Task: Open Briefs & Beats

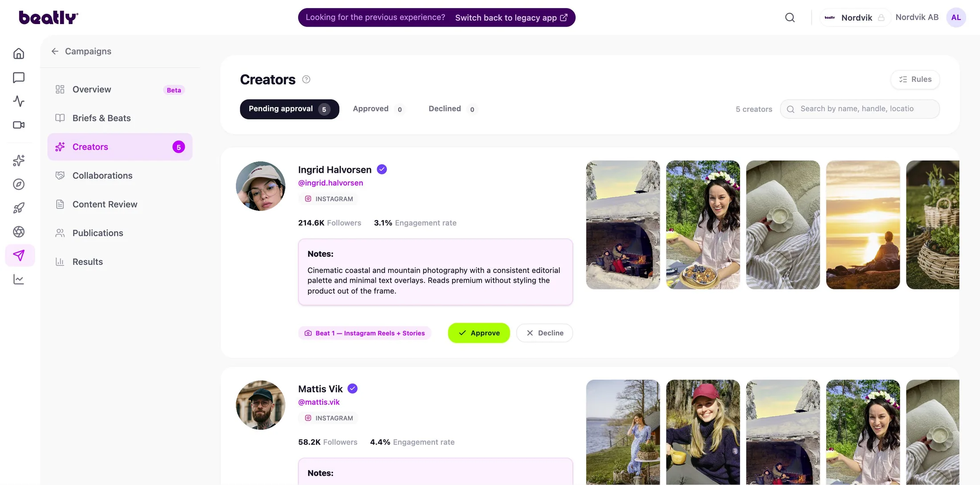Action: (x=120, y=118)
